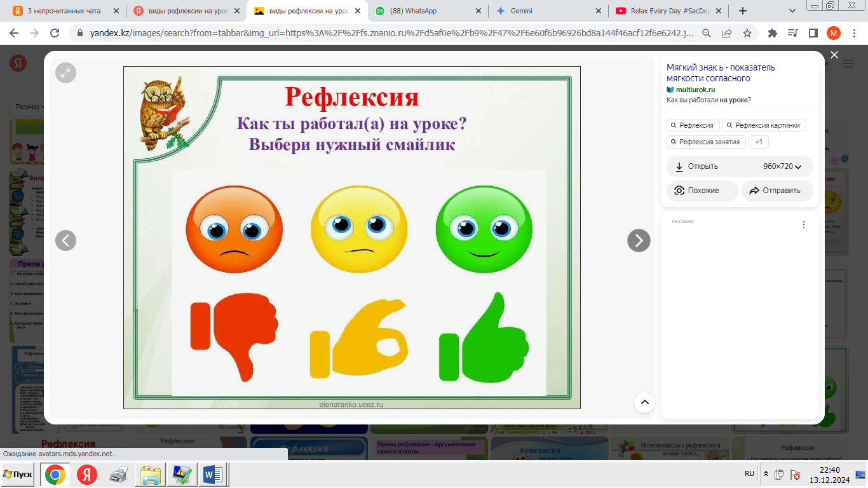This screenshot has width=868, height=488.
Task: Toggle the browser side panel
Action: pos(813,33)
